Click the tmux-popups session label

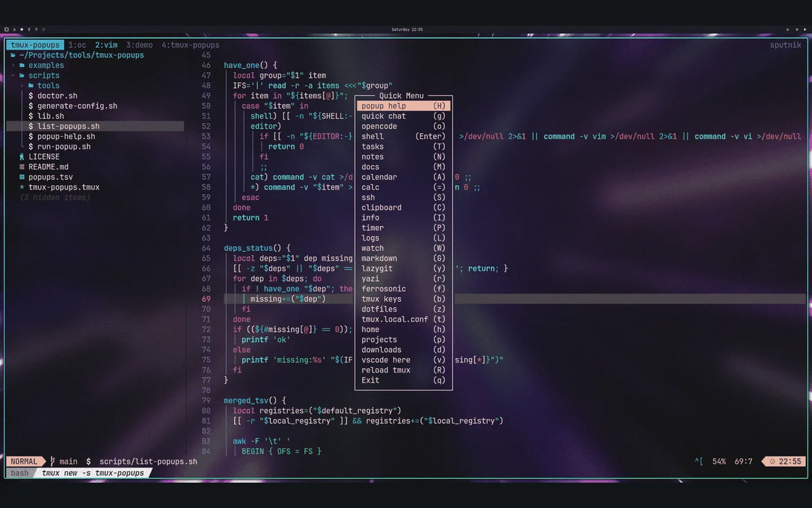[x=35, y=45]
